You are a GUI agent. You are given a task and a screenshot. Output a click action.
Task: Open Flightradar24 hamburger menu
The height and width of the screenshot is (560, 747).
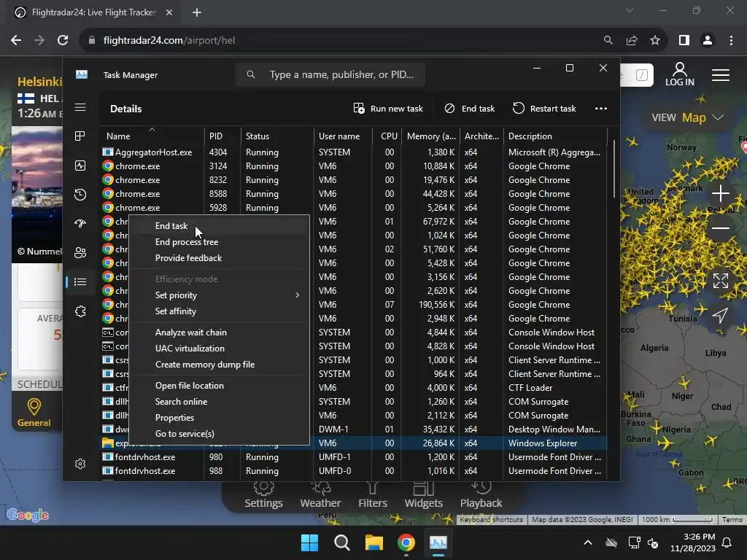coord(721,75)
